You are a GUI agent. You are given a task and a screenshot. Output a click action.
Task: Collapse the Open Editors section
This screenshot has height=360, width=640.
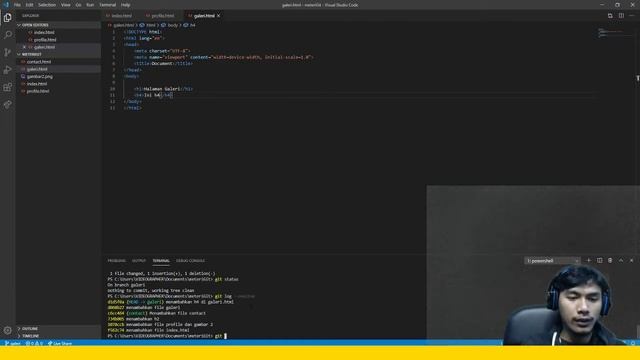click(x=58, y=25)
